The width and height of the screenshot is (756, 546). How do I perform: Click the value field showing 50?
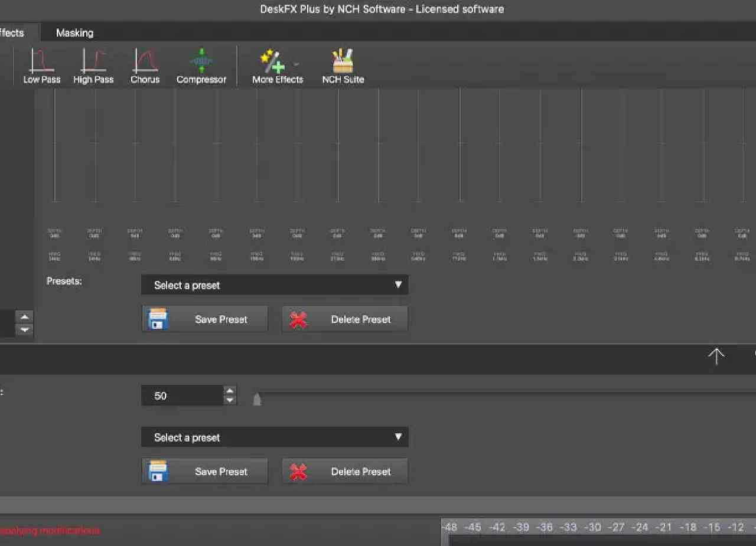183,396
